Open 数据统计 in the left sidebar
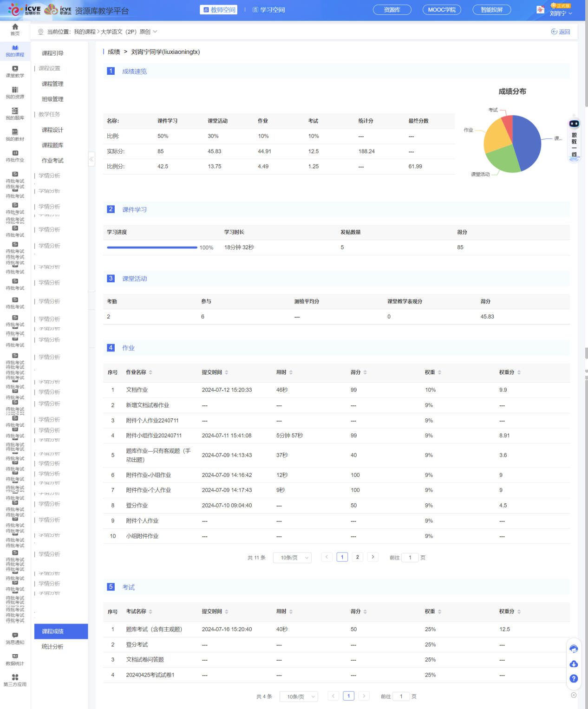The width and height of the screenshot is (588, 709). pyautogui.click(x=15, y=659)
